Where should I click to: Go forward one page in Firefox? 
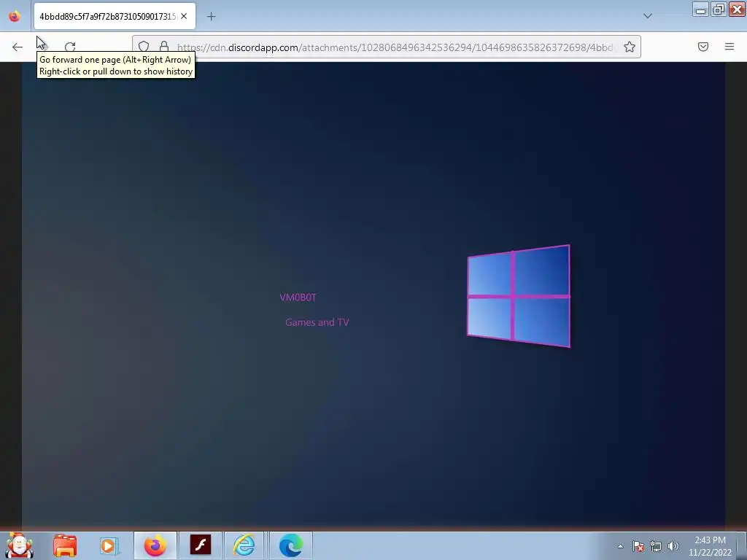44,47
